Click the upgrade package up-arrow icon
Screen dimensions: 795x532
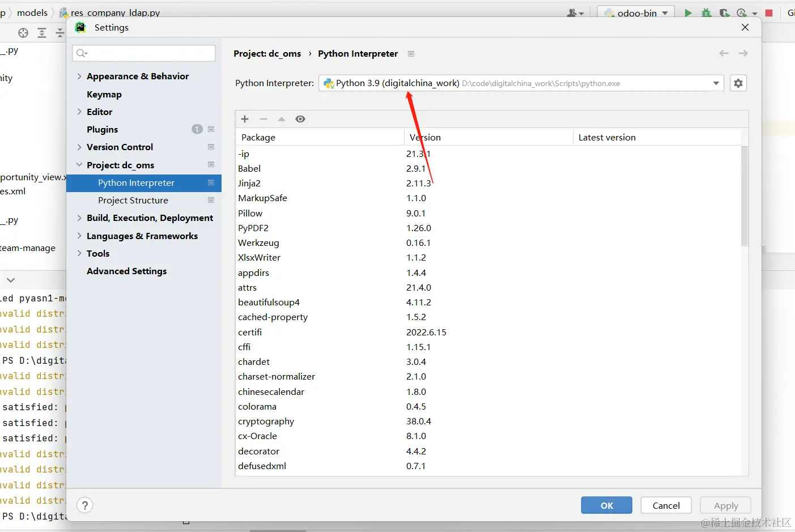click(282, 119)
